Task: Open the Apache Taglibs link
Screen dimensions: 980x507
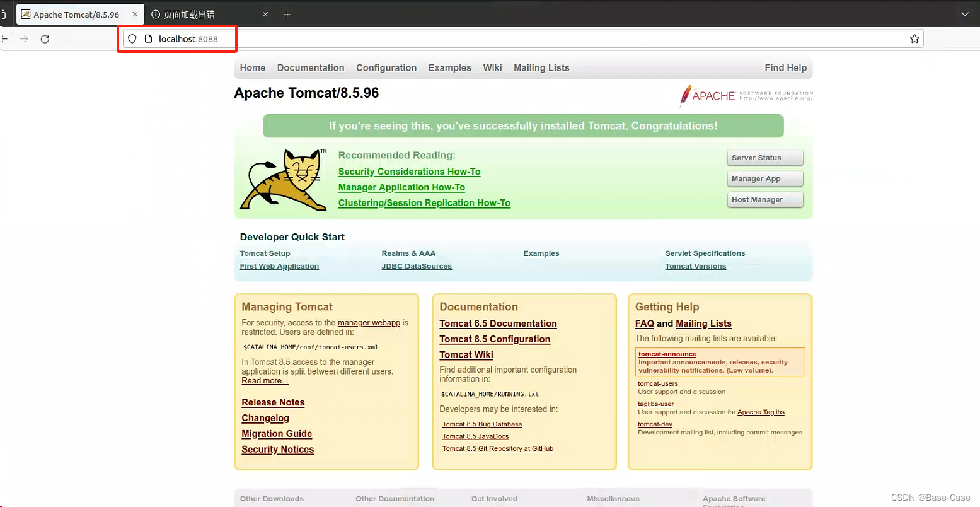Action: coord(761,412)
